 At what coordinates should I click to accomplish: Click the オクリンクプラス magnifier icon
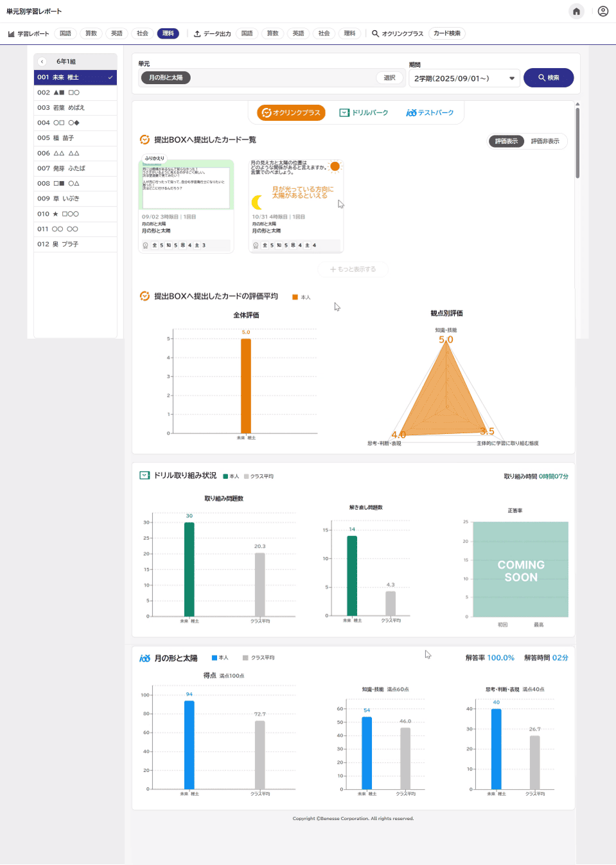click(375, 34)
